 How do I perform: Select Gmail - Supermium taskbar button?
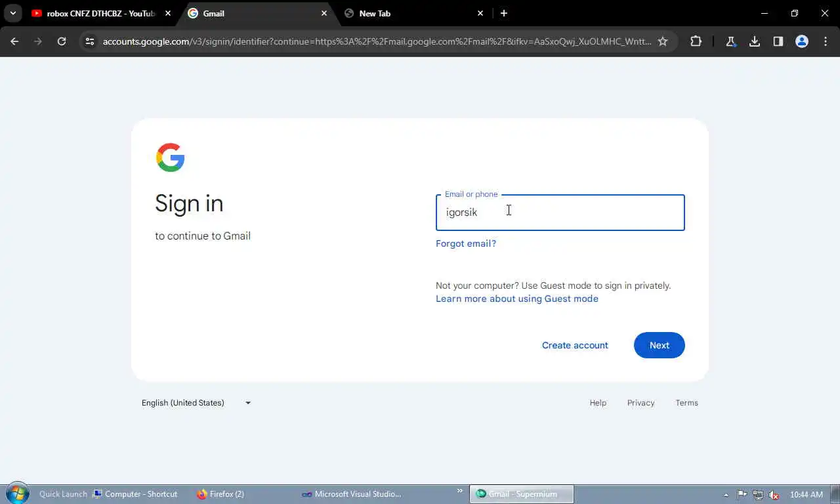(522, 494)
